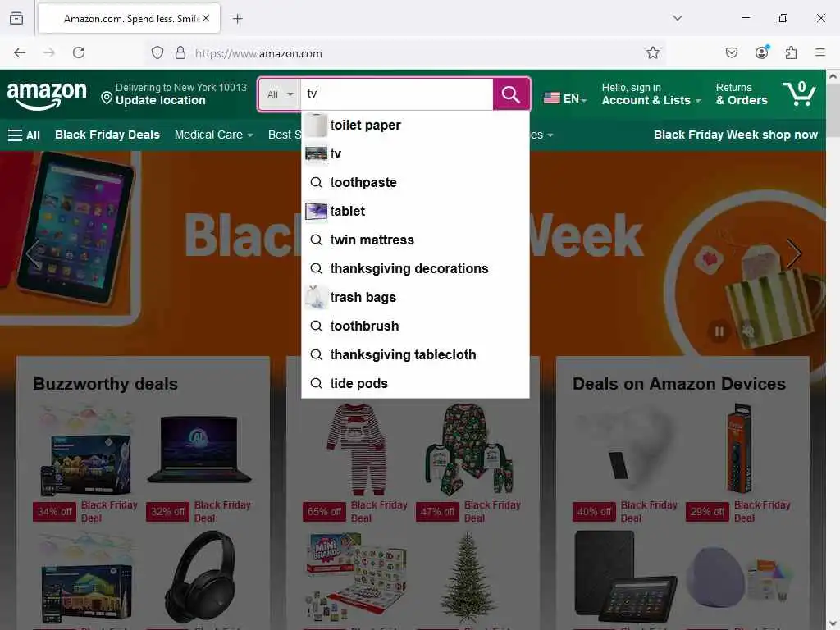This screenshot has height=630, width=840.
Task: Open Firefox View icon in tab bar
Action: click(16, 18)
